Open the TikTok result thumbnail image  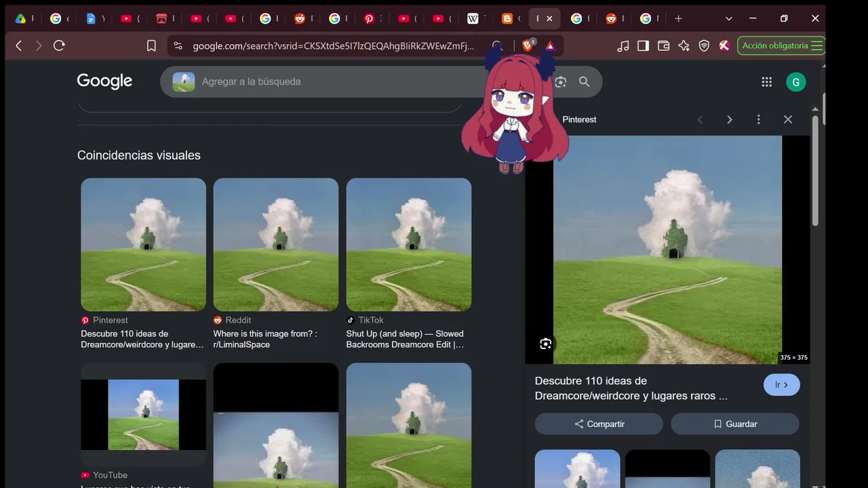pyautogui.click(x=409, y=245)
